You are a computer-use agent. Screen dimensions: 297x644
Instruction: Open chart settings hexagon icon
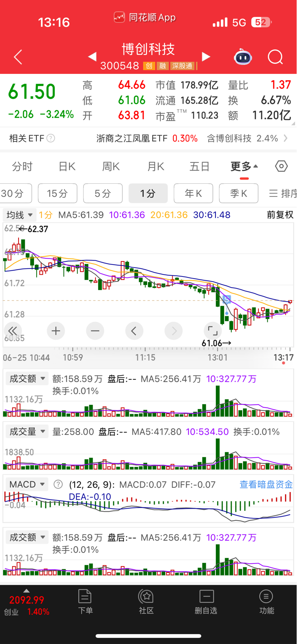click(282, 166)
